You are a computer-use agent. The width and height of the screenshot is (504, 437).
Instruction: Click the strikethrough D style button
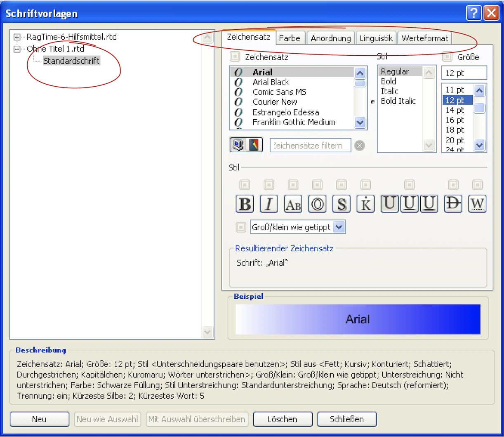[x=453, y=204]
